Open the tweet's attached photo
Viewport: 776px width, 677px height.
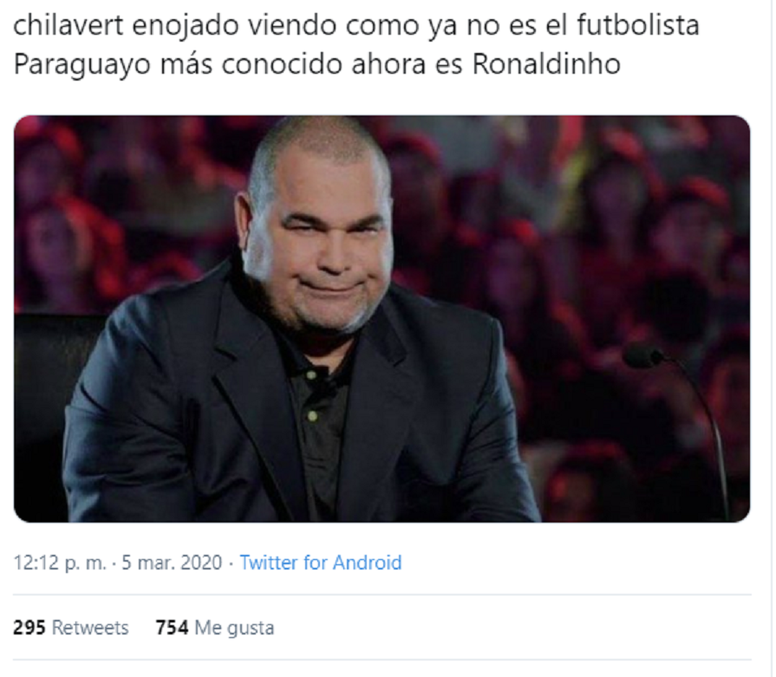point(382,319)
